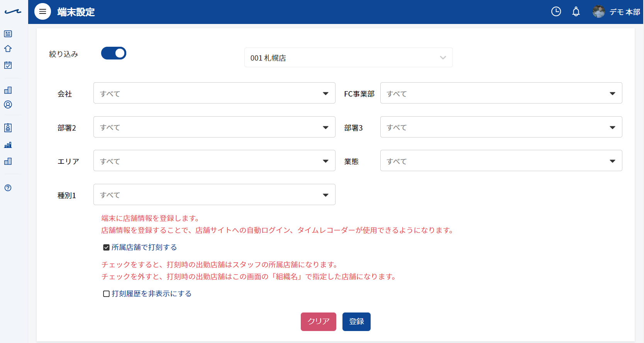The image size is (644, 343).
Task: Open the デモ 本部 user menu
Action: point(624,12)
